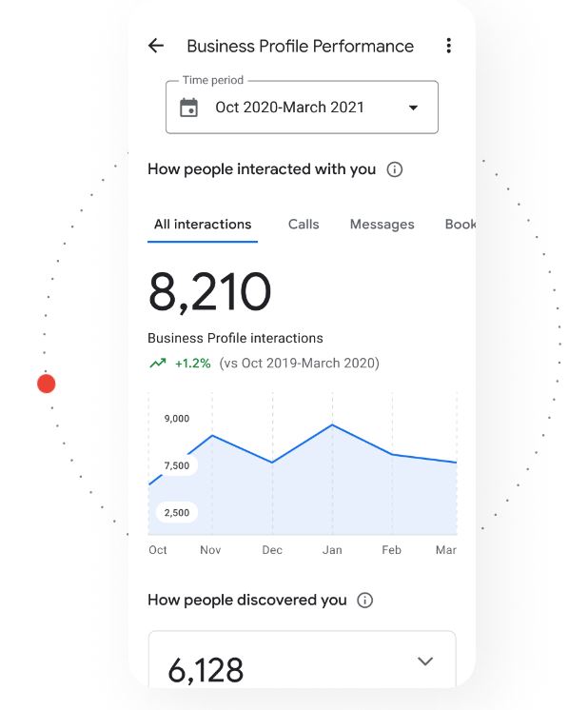
Task: Select the partially visible Bookings tab
Action: pos(461,225)
